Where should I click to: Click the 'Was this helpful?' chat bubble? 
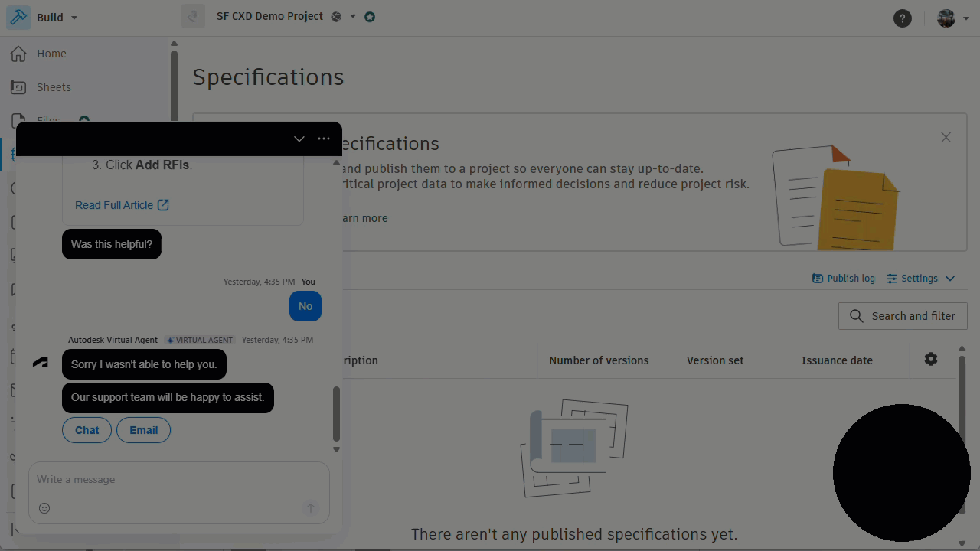pos(112,244)
